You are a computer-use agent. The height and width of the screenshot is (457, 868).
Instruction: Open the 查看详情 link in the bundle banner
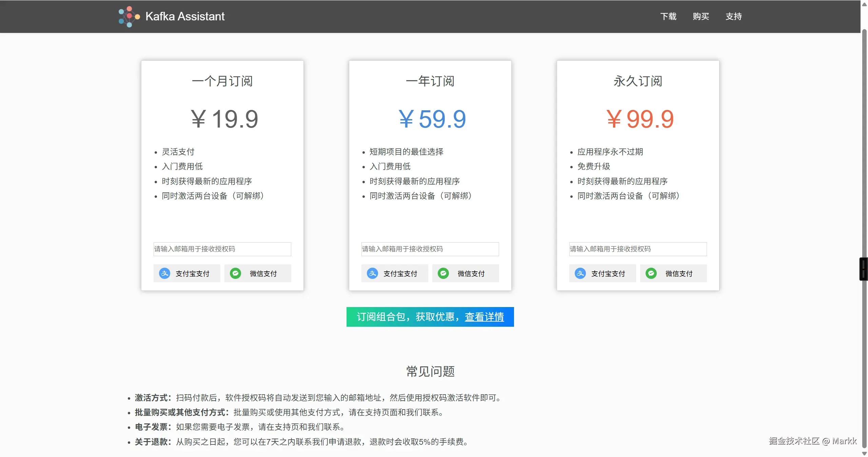pyautogui.click(x=484, y=317)
